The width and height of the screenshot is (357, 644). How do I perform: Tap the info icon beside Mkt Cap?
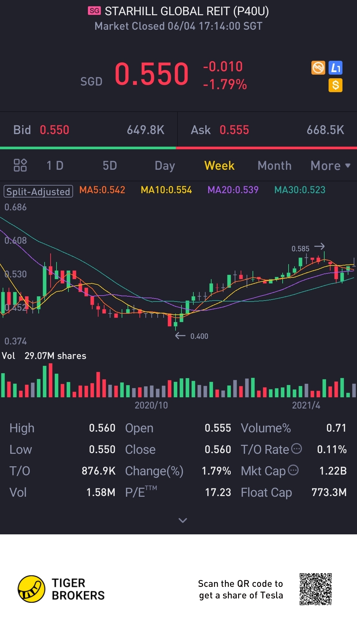(x=293, y=470)
